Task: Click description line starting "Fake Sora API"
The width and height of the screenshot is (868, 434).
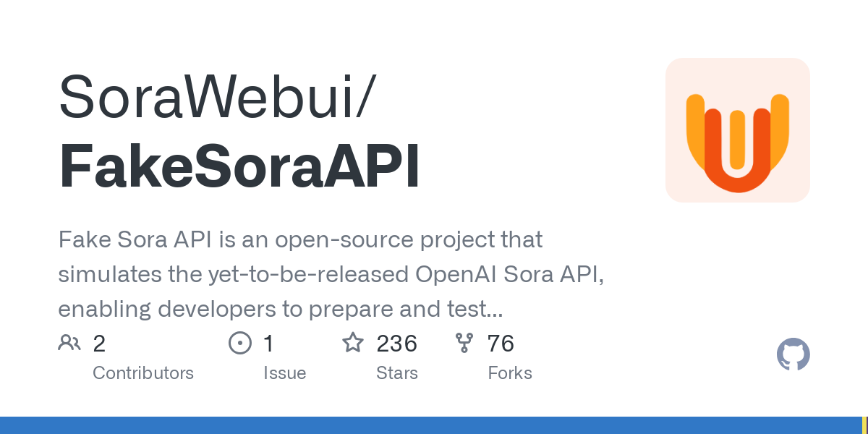Action: (x=300, y=239)
